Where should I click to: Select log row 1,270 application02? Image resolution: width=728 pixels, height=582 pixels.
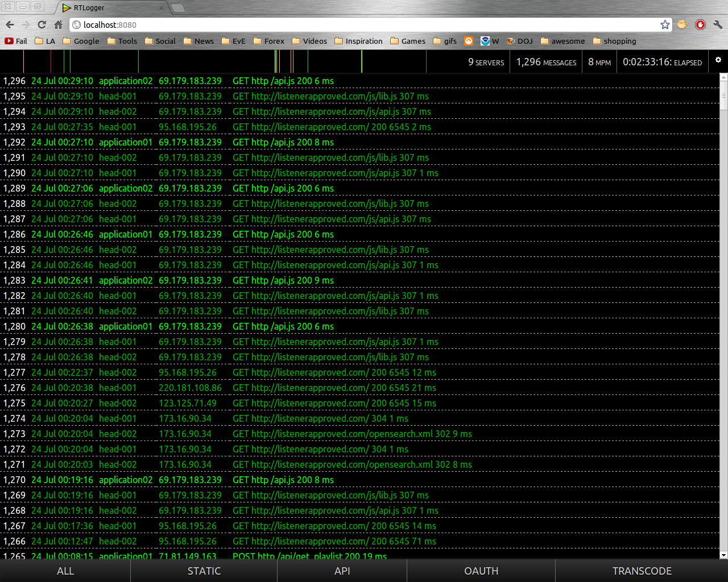(x=359, y=480)
